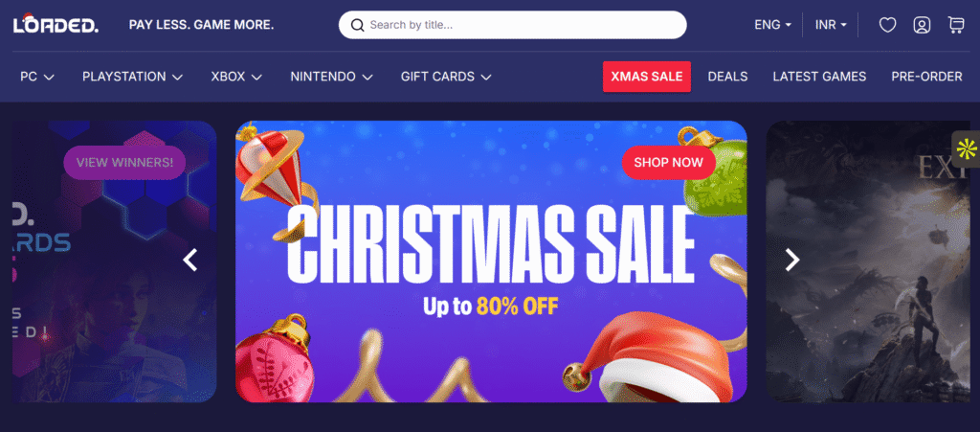Click the search magnifier icon
980x432 pixels.
pos(358,25)
